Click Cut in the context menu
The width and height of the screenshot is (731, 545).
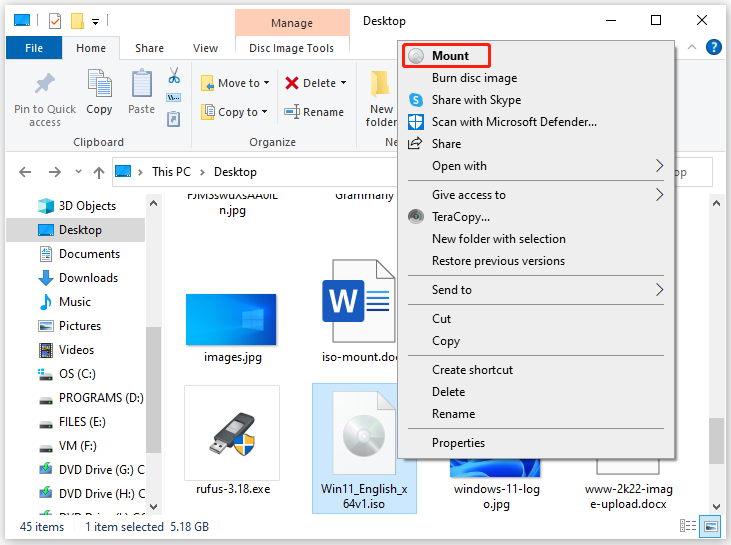click(441, 319)
